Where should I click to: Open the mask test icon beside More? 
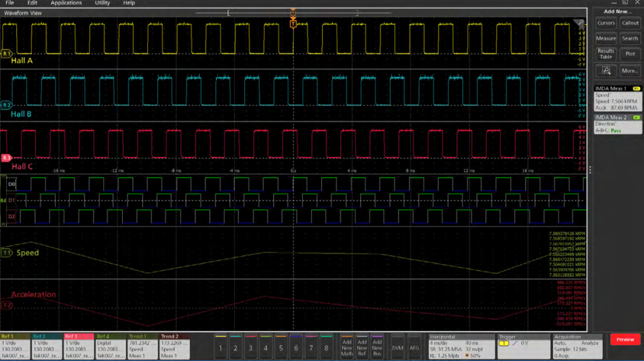[606, 70]
